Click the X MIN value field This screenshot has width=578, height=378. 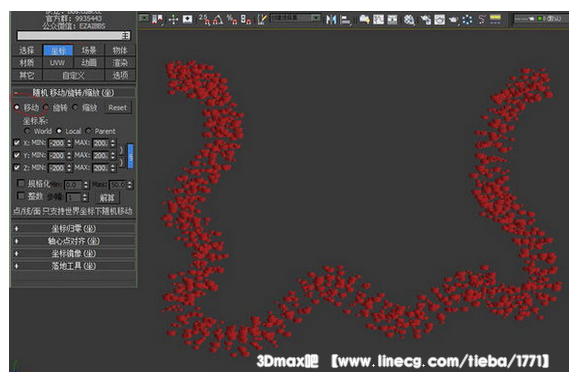57,143
